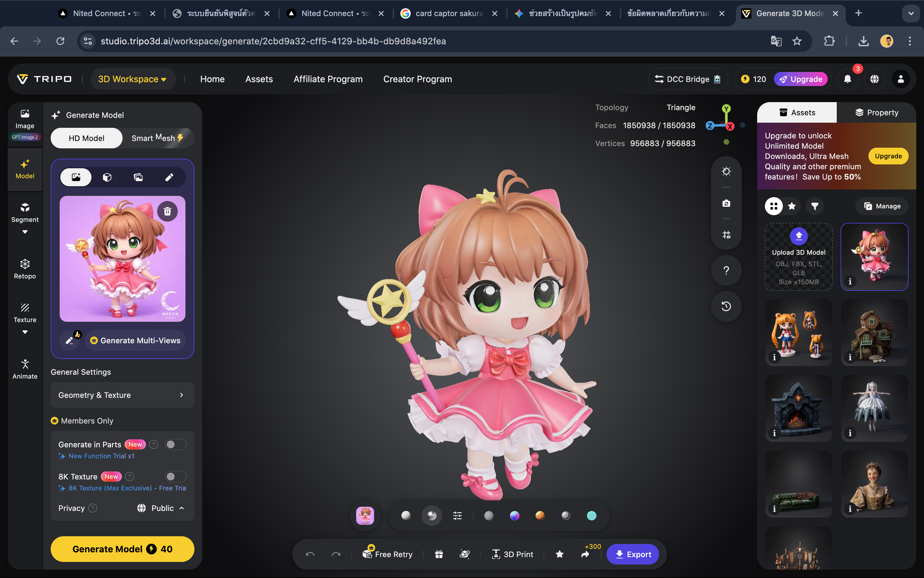Switch to the textured shading sphere mode

432,516
